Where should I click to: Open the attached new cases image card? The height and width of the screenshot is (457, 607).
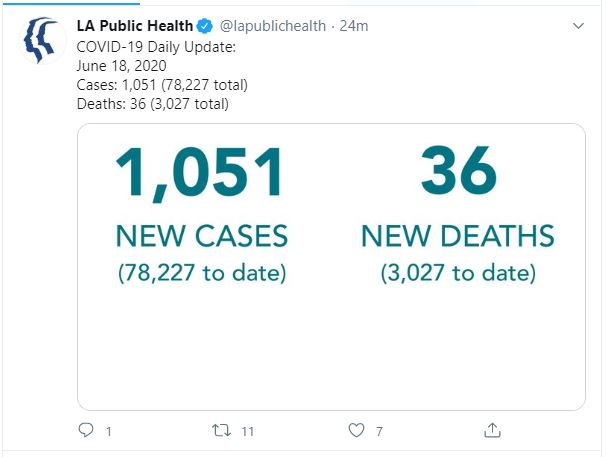[x=331, y=267]
